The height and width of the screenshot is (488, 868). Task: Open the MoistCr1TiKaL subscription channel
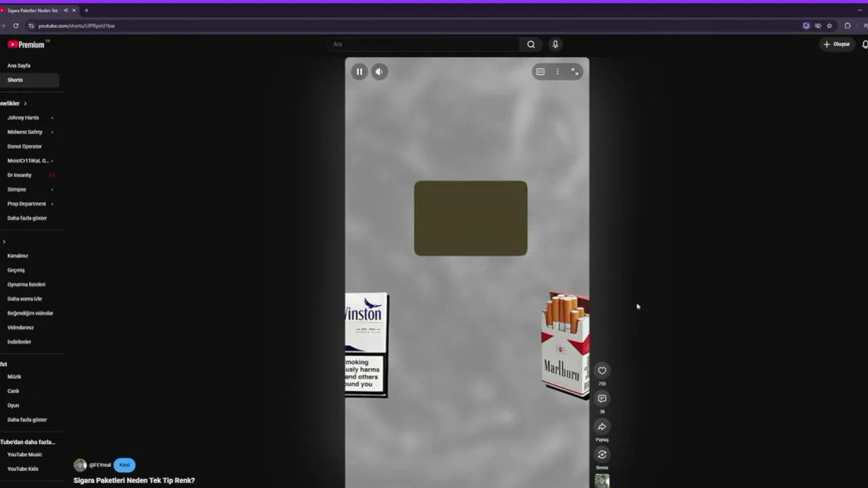click(x=28, y=161)
